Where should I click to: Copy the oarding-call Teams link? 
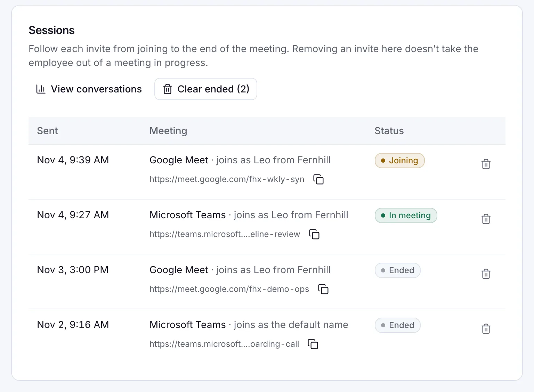313,344
